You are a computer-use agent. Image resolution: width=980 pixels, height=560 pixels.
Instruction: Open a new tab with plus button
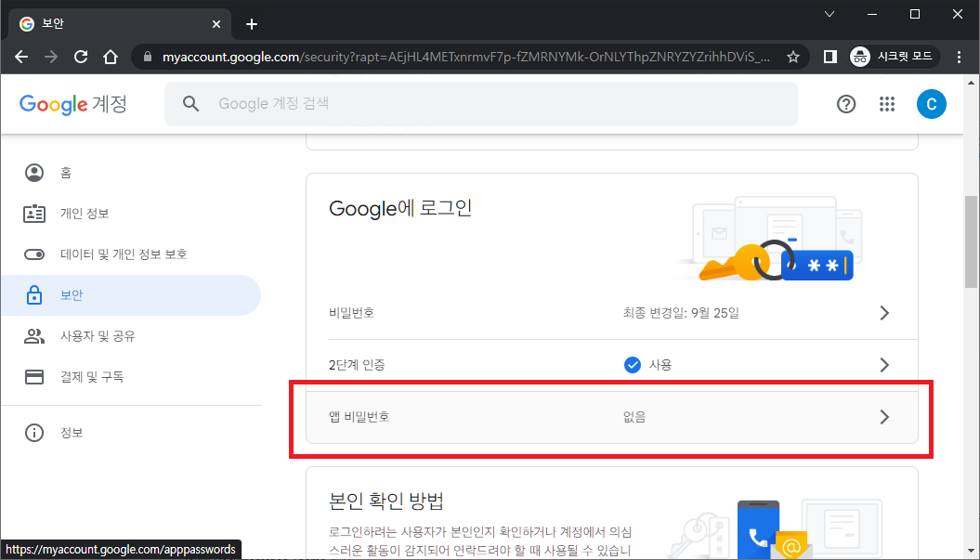tap(251, 24)
